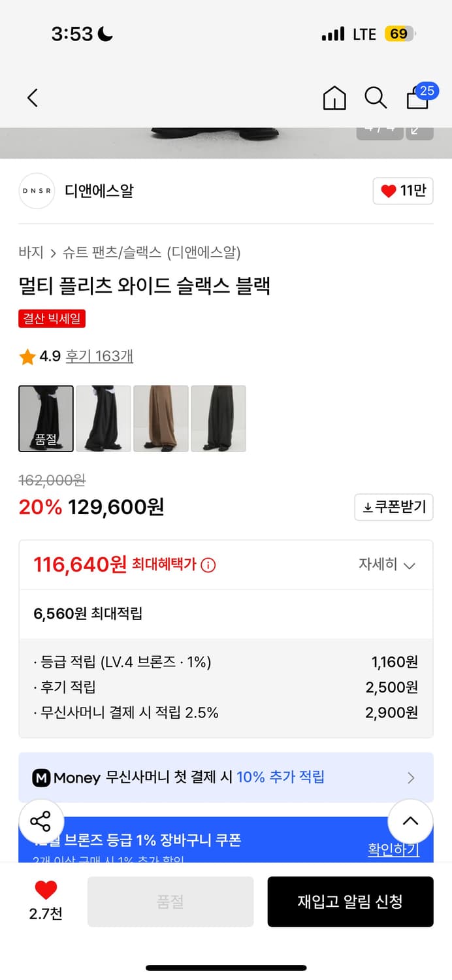Toggle the brand like heart showing 11만

tap(402, 191)
